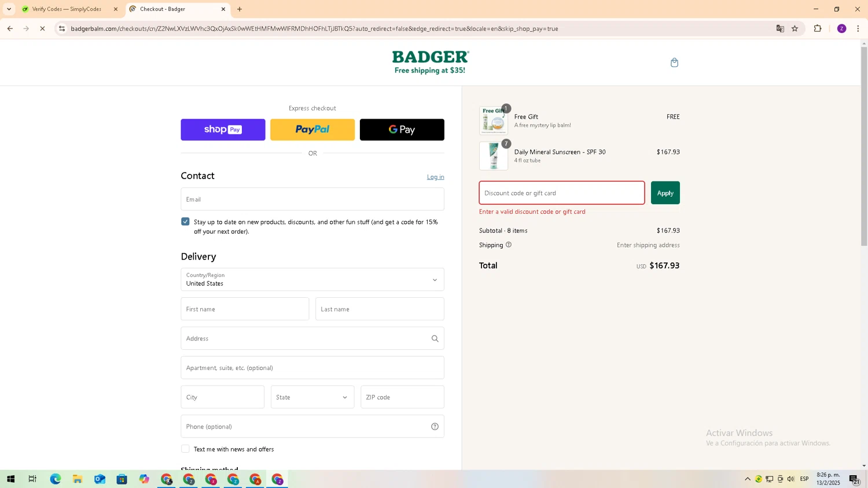Click the ZIP code field
Image resolution: width=868 pixels, height=488 pixels.
(402, 397)
